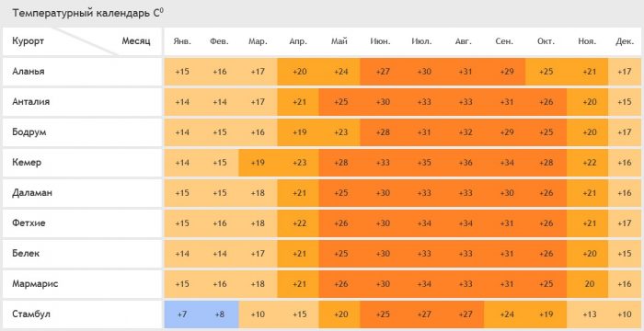Click the Даламан resort name
The height and width of the screenshot is (331, 644).
coord(32,192)
